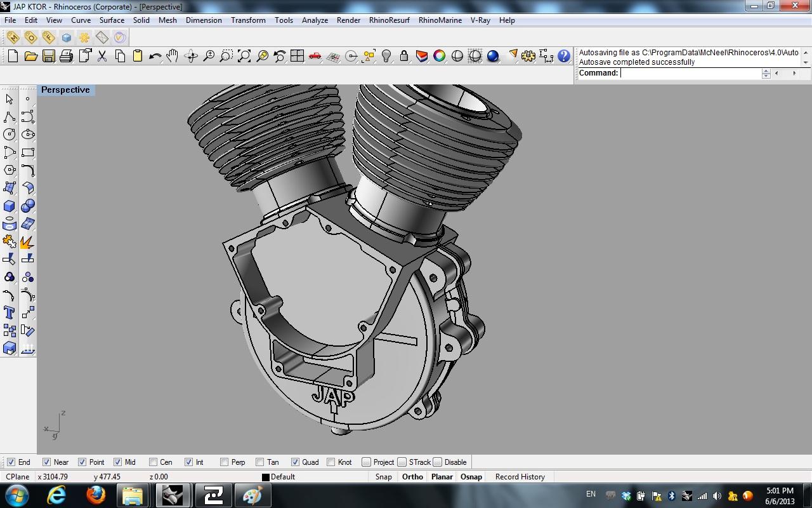Click the lock objects padlock icon
Image resolution: width=812 pixels, height=508 pixels.
403,57
